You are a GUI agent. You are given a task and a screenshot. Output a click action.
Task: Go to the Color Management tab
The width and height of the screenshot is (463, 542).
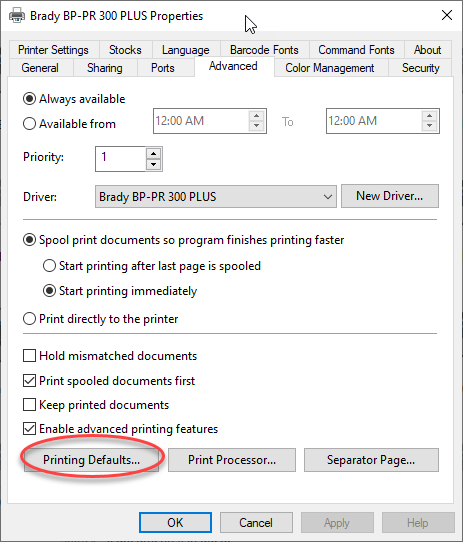pyautogui.click(x=330, y=68)
